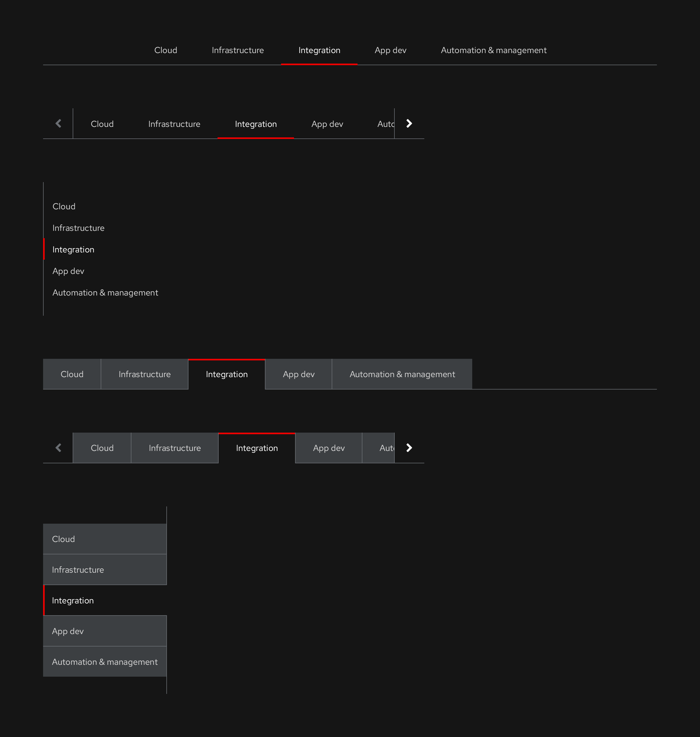The height and width of the screenshot is (737, 700).
Task: Click the Integration tab in the boxed tab bar
Action: click(x=226, y=374)
